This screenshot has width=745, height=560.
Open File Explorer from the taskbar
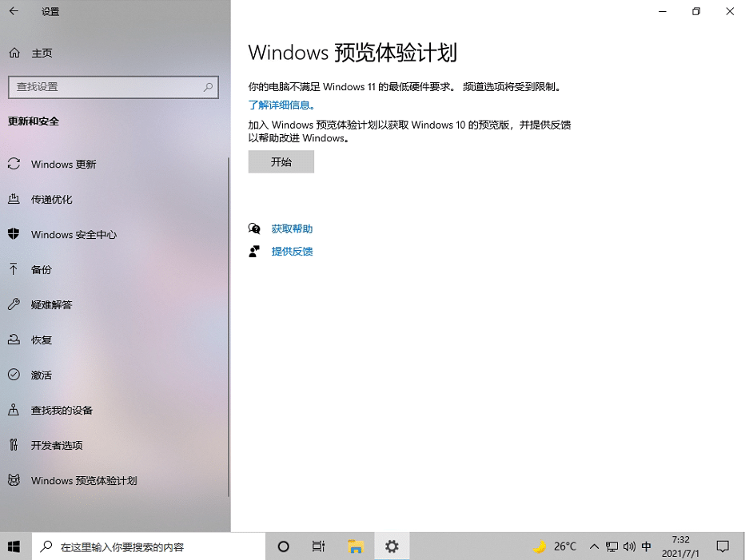356,546
